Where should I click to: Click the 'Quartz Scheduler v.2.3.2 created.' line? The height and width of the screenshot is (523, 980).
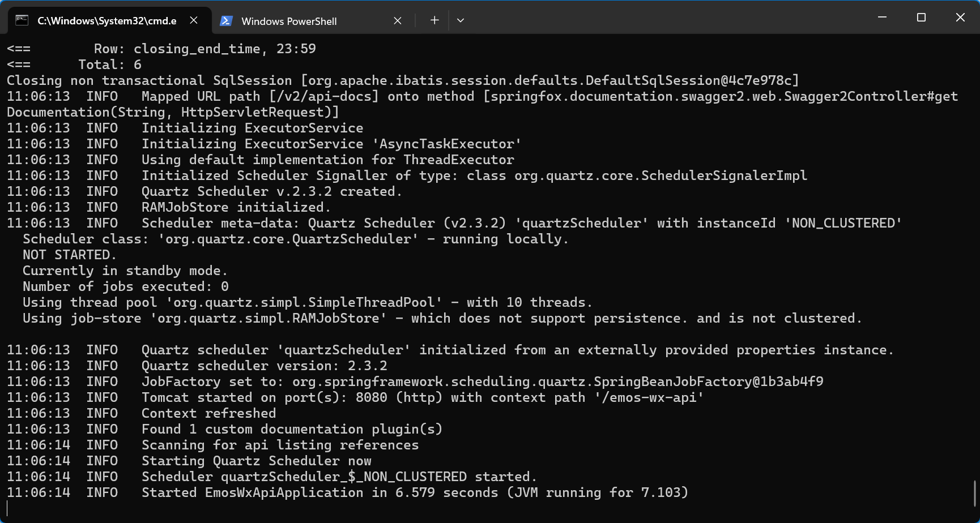[271, 191]
